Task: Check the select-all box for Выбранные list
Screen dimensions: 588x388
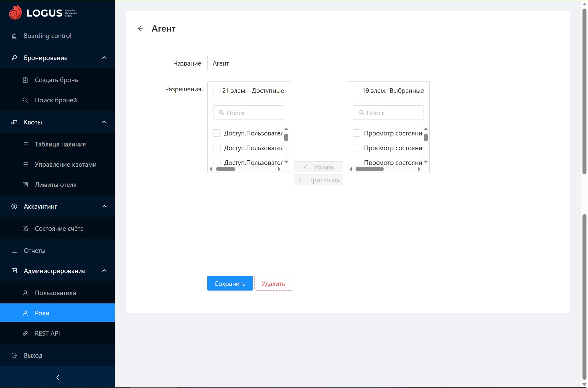Action: click(x=356, y=90)
